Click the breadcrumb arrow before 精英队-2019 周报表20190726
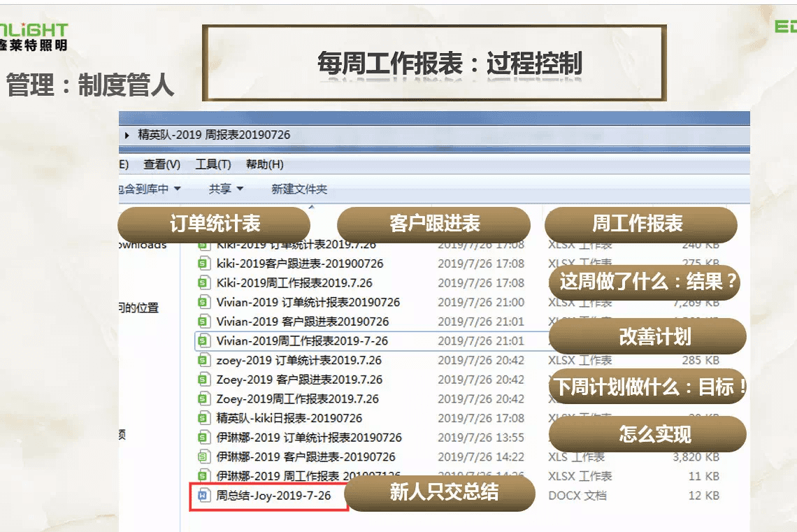Viewport: 797px width, 532px height. [x=127, y=135]
